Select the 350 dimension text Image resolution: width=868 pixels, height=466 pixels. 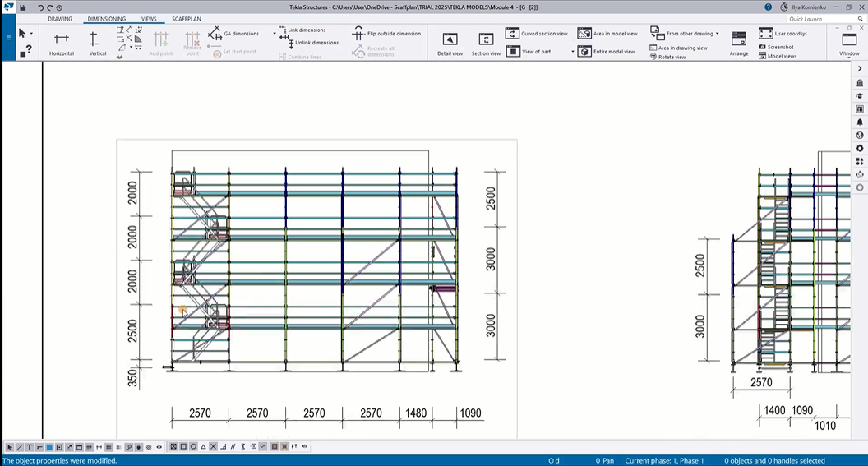pos(132,377)
